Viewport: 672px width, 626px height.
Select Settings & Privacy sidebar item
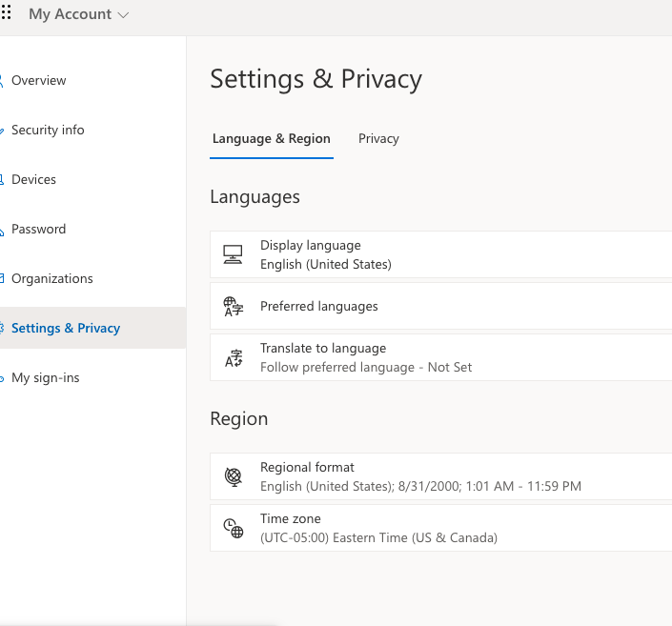coord(66,329)
